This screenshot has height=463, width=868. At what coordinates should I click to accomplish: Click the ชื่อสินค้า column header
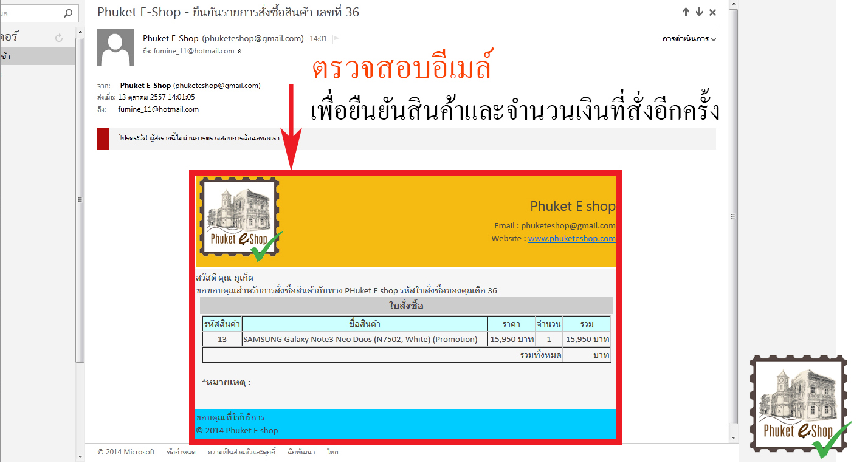pyautogui.click(x=365, y=324)
